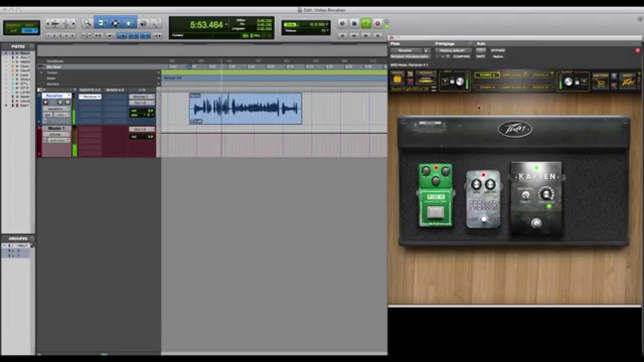Switch to the Amps & Cabs A tab
This screenshot has height=362, width=644.
tap(514, 75)
